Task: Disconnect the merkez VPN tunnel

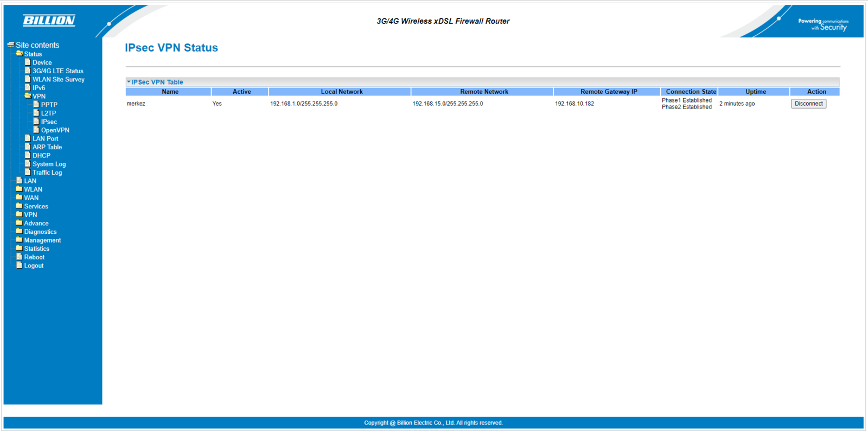Action: 808,104
